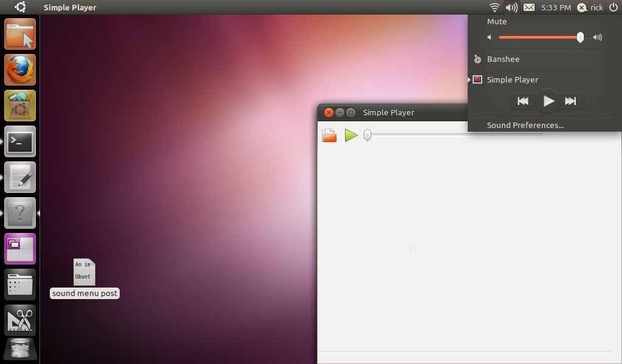The height and width of the screenshot is (364, 622).
Task: Click the open file icon in Simple Player
Action: pos(329,135)
